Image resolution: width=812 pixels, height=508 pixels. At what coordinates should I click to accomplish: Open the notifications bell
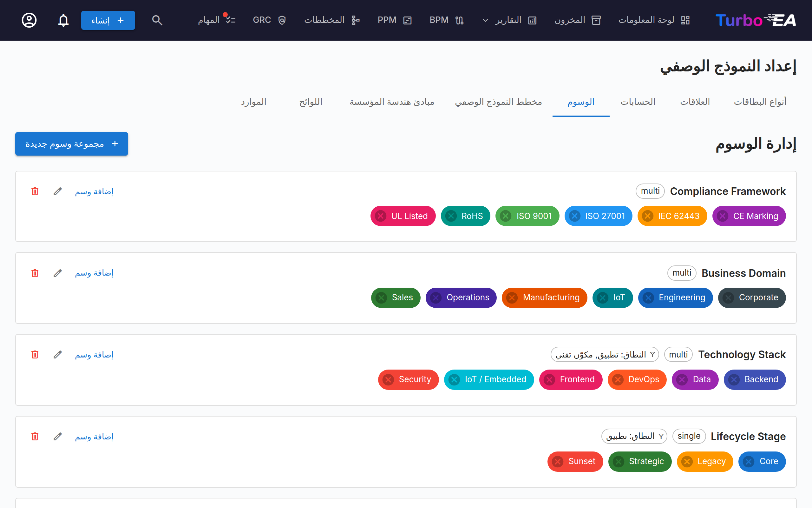tap(63, 20)
